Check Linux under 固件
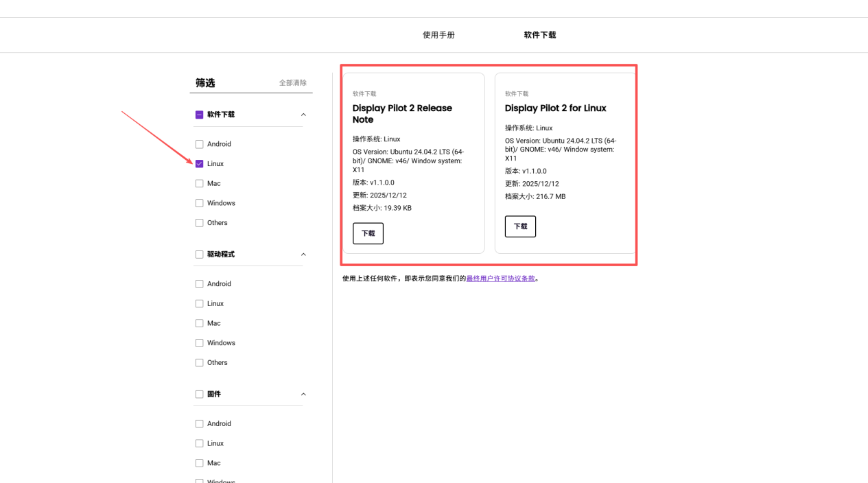The height and width of the screenshot is (483, 868). pos(200,444)
